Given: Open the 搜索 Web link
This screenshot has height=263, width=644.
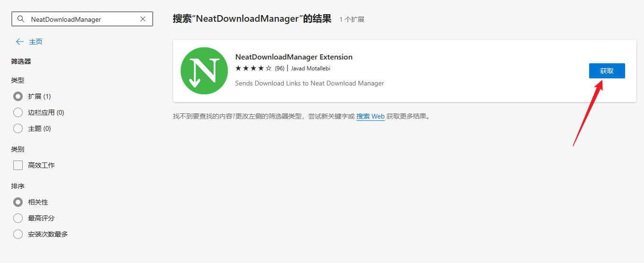Looking at the screenshot, I should [x=370, y=116].
